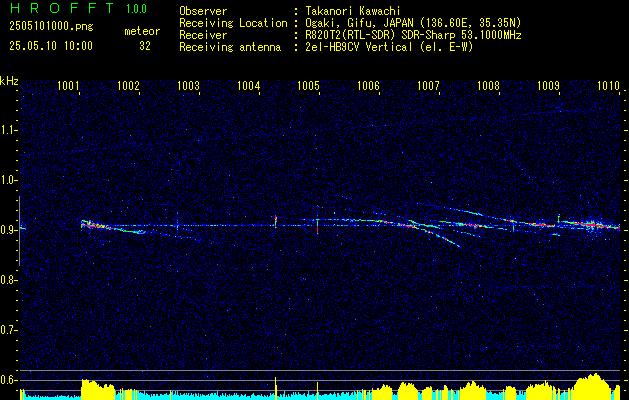Click the 0.9 kHz frequency label

click(8, 230)
